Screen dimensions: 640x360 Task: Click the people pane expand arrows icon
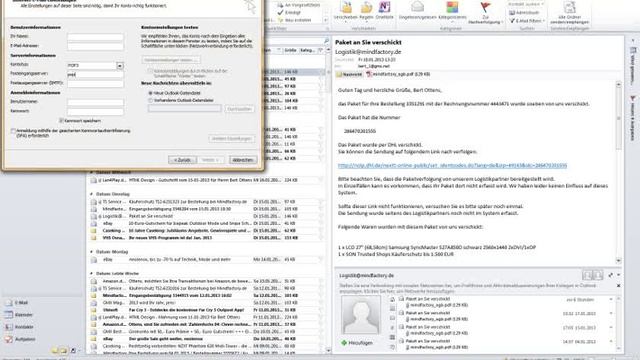(x=611, y=276)
